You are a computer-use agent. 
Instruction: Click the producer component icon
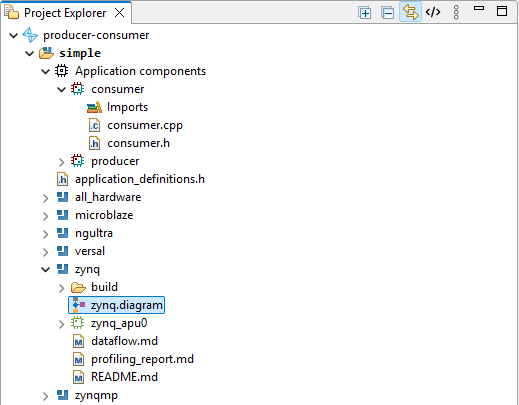tap(77, 161)
